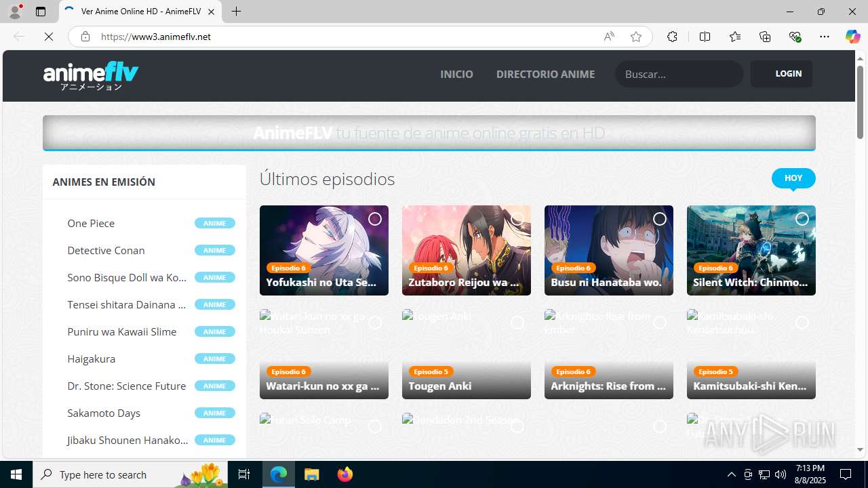Click ANIME tag beside One Piece
Viewport: 868px width, 488px height.
tap(214, 223)
